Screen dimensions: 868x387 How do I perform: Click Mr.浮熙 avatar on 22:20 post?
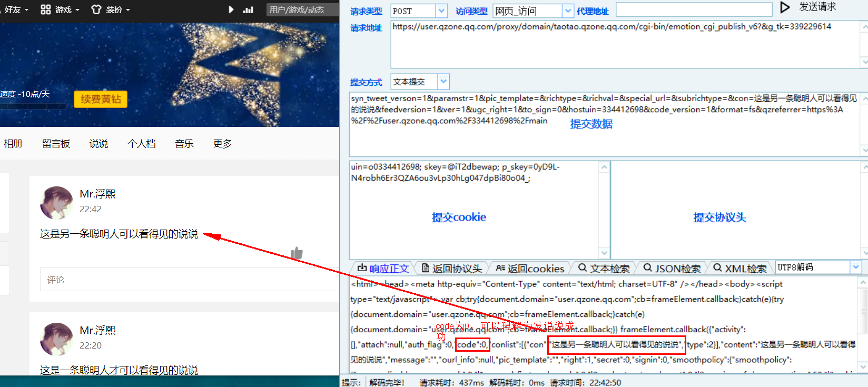click(x=56, y=339)
